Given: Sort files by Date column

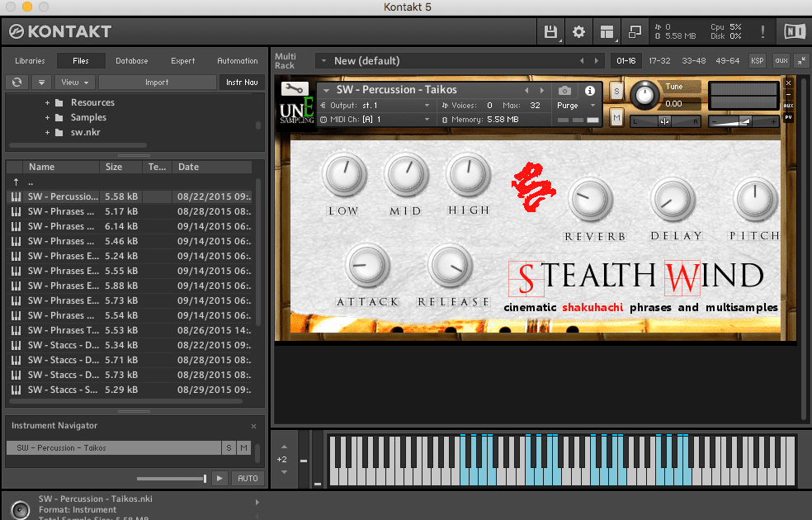Looking at the screenshot, I should click(212, 167).
